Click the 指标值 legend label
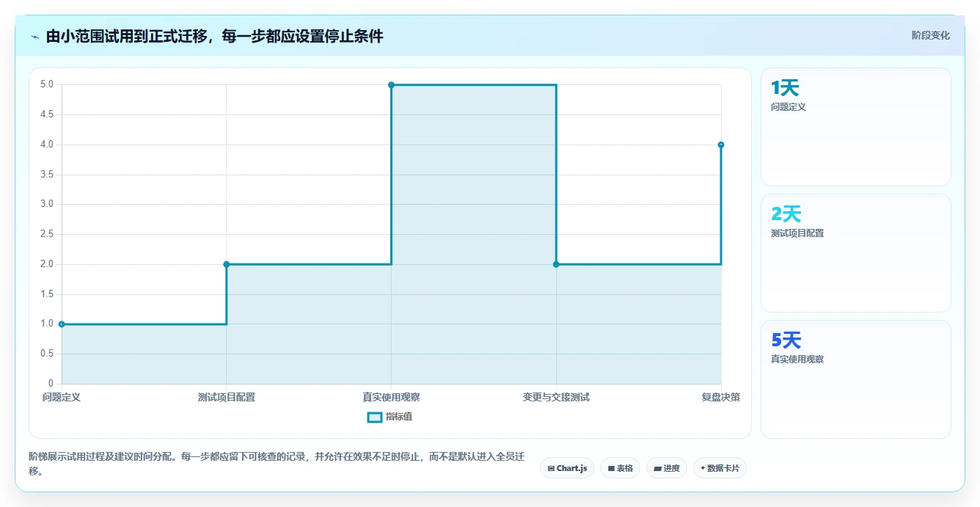Screen dimensions: 980x507 pyautogui.click(x=399, y=417)
